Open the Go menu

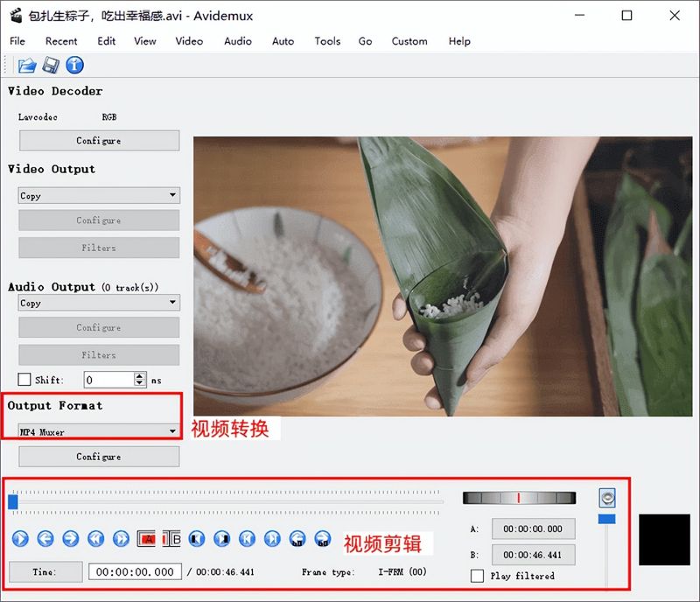tap(365, 41)
